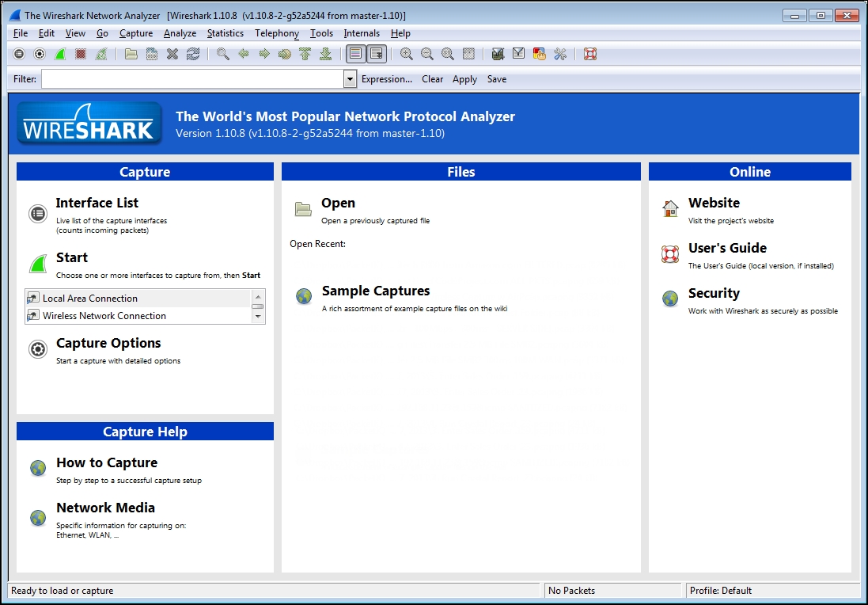The image size is (868, 605).
Task: Open the Analyze menu
Action: click(x=180, y=33)
